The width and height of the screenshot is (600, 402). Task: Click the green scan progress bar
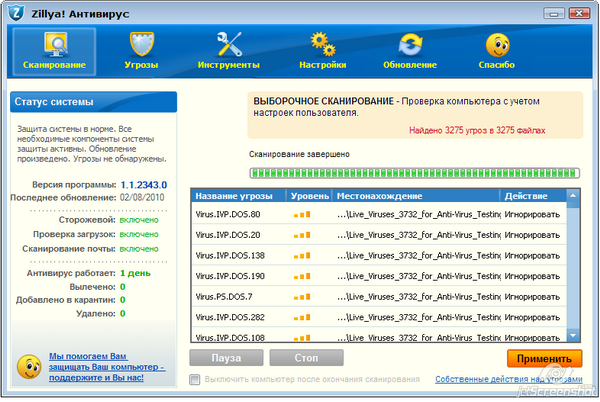point(415,173)
